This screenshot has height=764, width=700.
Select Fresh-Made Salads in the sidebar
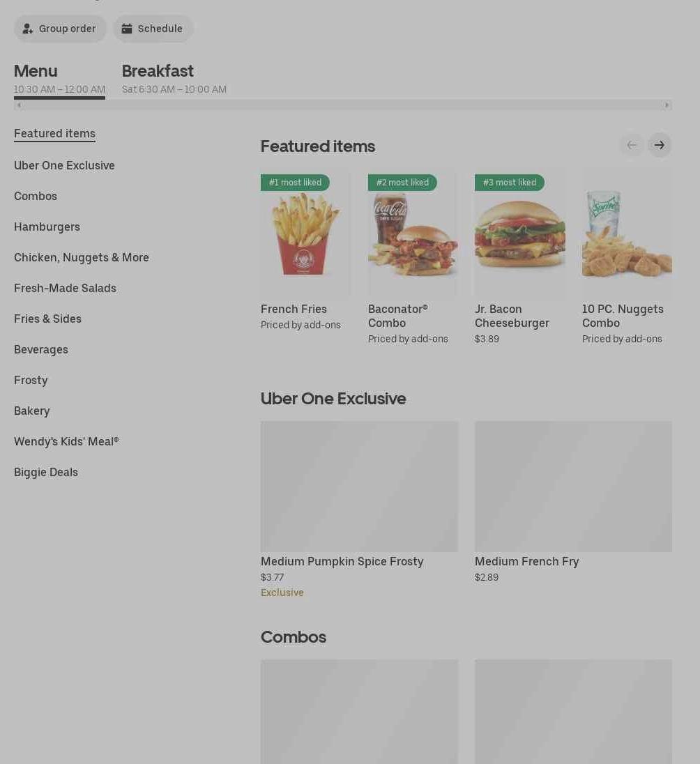65,288
